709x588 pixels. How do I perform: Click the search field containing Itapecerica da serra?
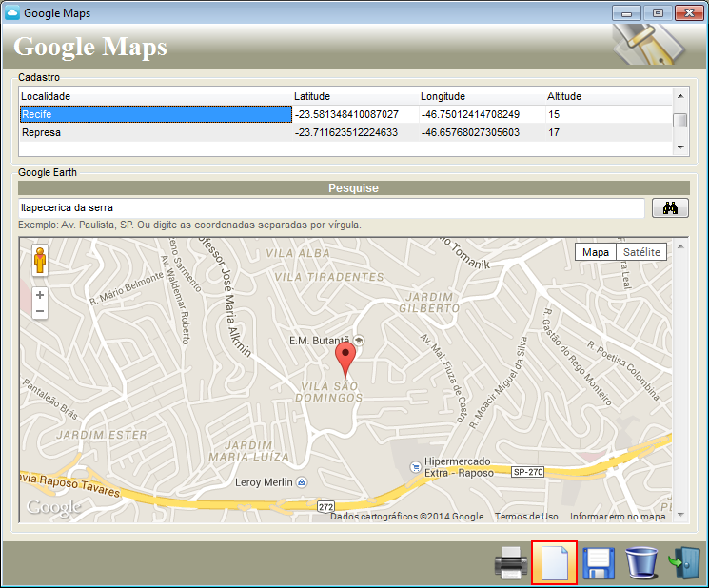pyautogui.click(x=331, y=208)
